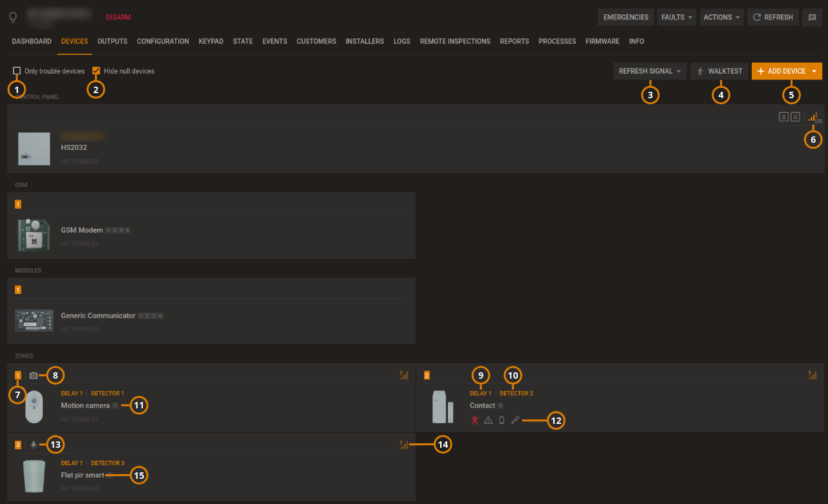Open the chat message icon in top-right corner
Viewport: 828px width, 504px height.
tap(812, 17)
